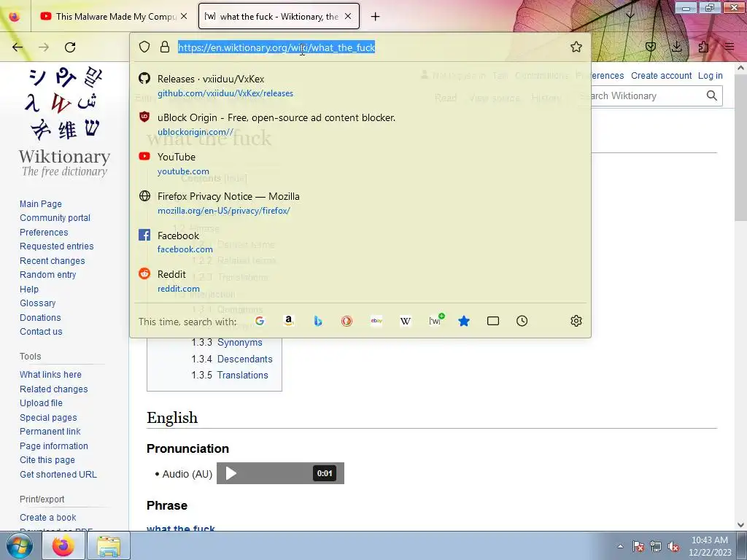Reload the current page
The image size is (747, 560).
(x=70, y=47)
